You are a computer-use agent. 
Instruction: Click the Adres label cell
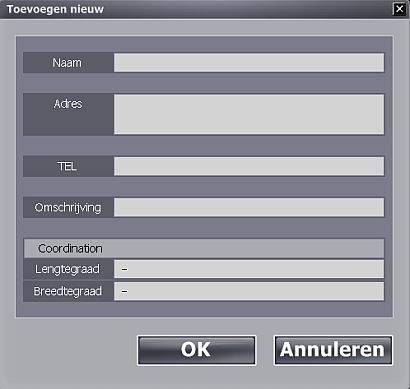68,114
